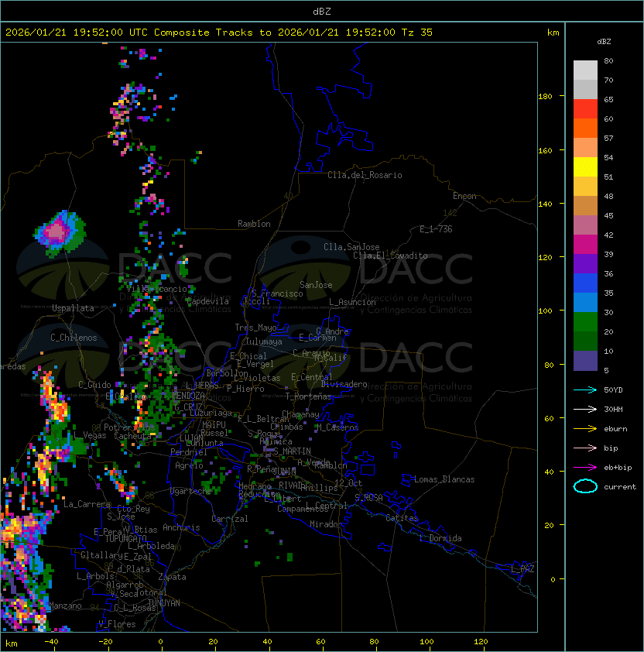This screenshot has width=644, height=652.
Task: Click the 'Potrerillos' map label
Action: [129, 427]
